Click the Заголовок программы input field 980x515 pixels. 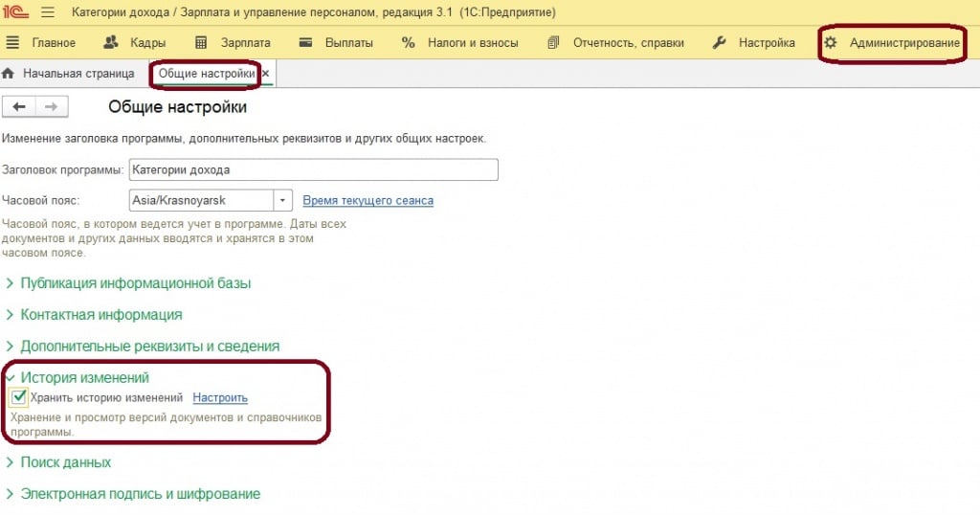click(313, 169)
